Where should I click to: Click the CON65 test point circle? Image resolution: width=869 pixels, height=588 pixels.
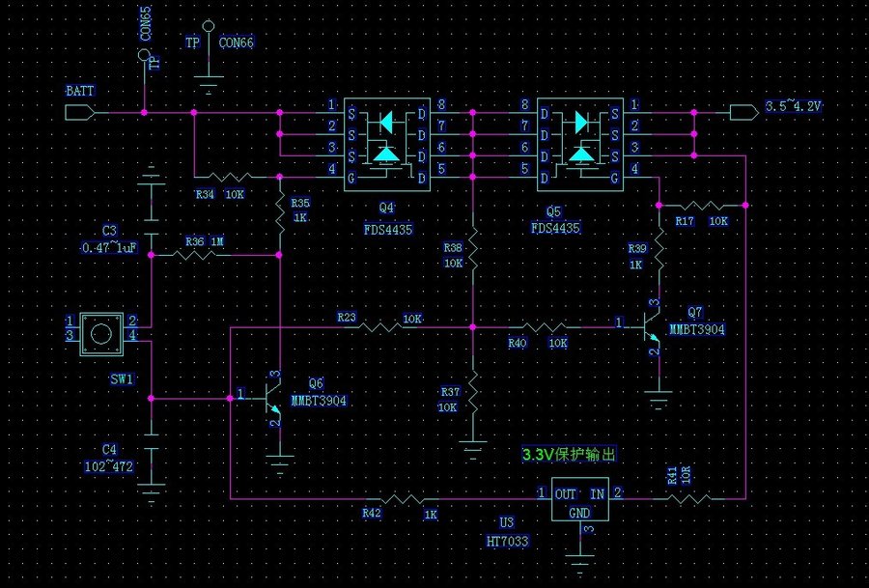pos(145,58)
